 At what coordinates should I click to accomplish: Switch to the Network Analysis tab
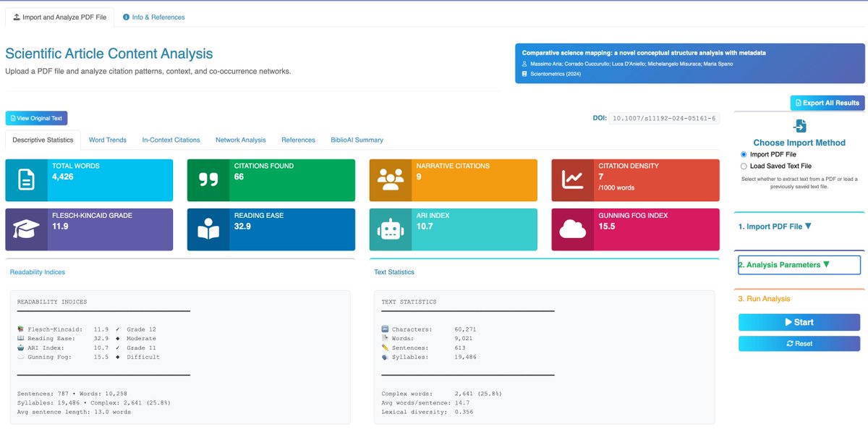click(x=241, y=140)
